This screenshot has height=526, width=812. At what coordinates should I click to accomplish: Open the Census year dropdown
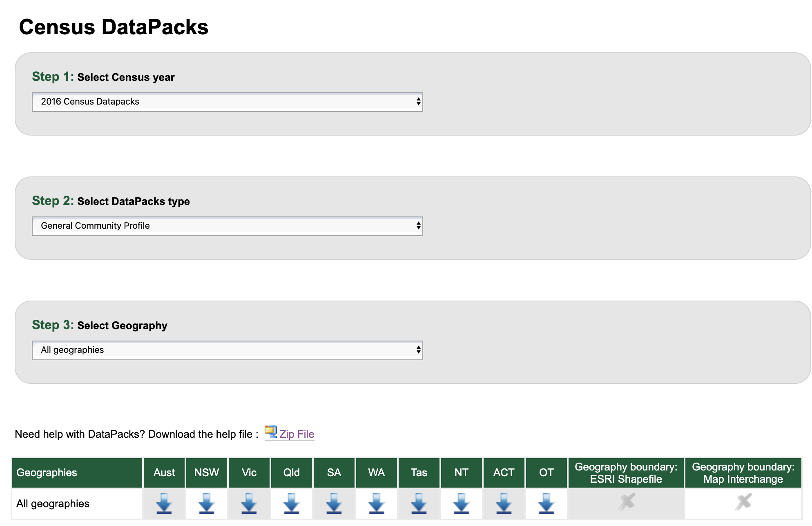(227, 102)
